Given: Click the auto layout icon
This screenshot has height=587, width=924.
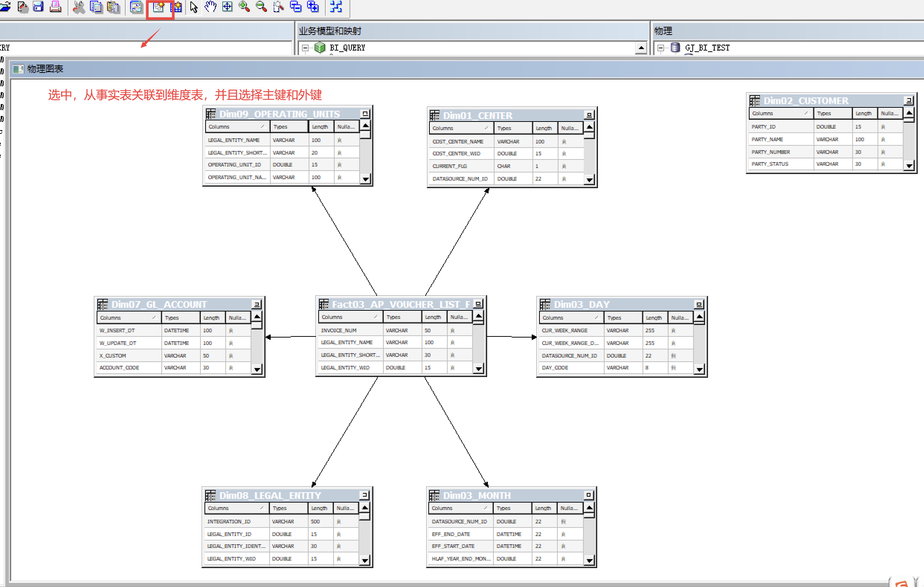Looking at the screenshot, I should (x=336, y=7).
